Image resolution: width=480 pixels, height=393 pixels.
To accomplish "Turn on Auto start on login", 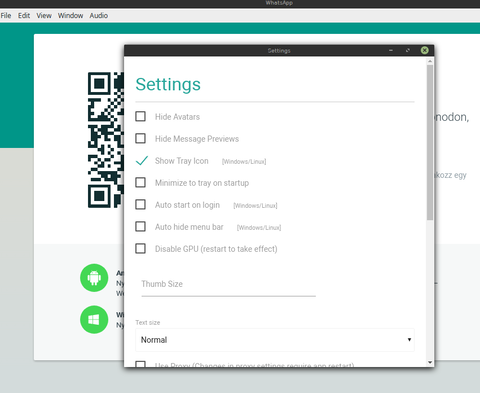I will pos(140,204).
